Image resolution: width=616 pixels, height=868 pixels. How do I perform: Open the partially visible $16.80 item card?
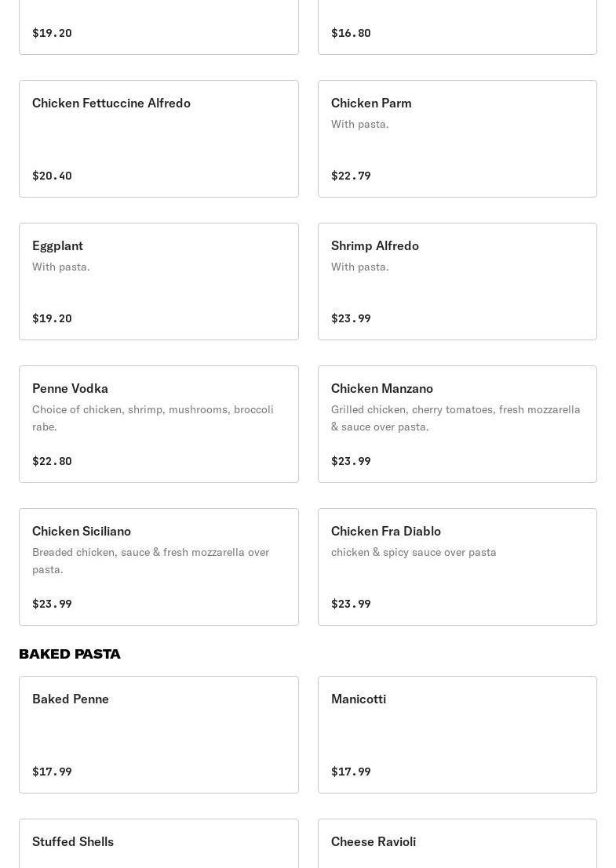point(457,27)
